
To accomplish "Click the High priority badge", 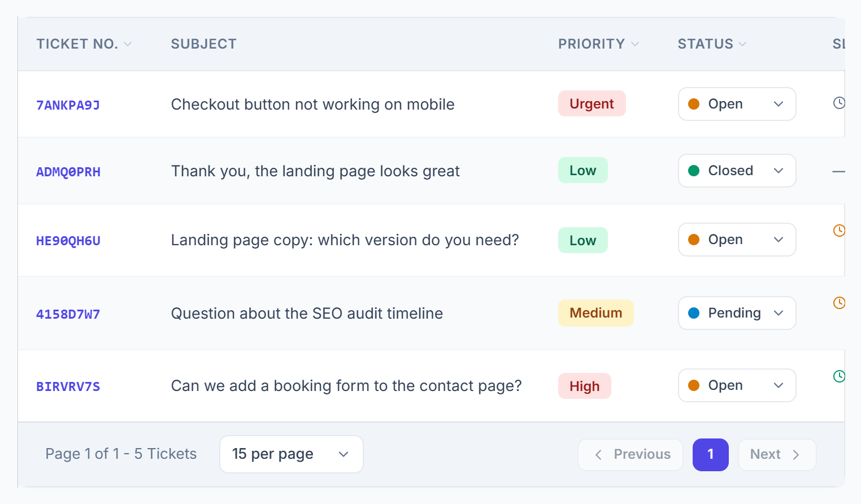I will click(x=584, y=386).
